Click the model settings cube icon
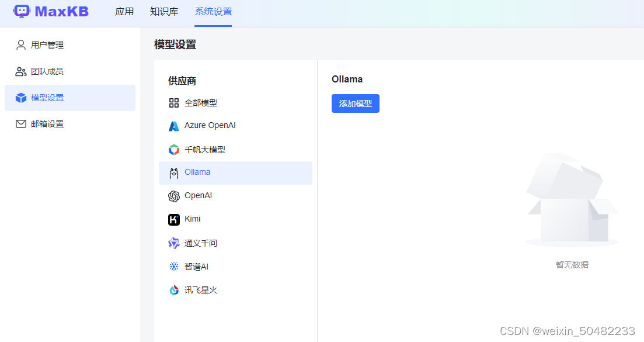This screenshot has height=342, width=644. [x=21, y=98]
